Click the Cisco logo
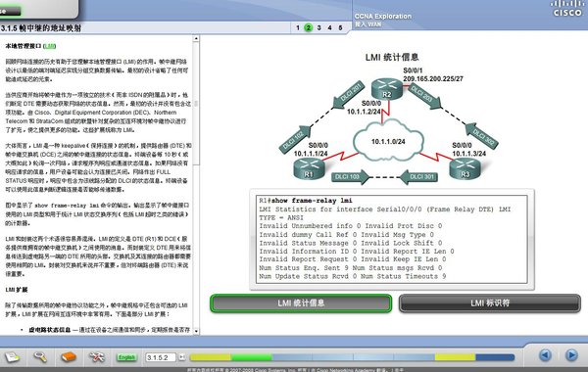The image size is (588, 372). tap(567, 8)
